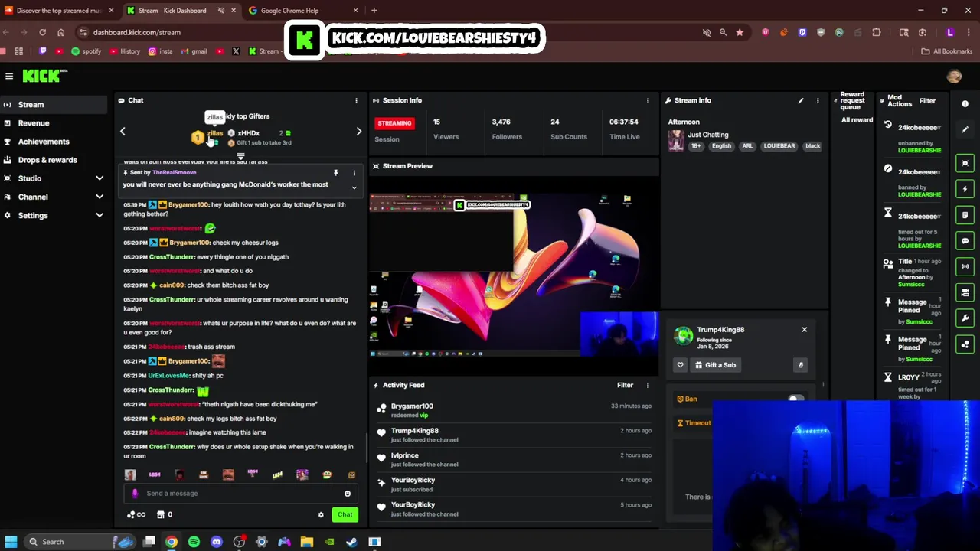The height and width of the screenshot is (551, 980).
Task: Open Spotify from the taskbar
Action: point(194,542)
